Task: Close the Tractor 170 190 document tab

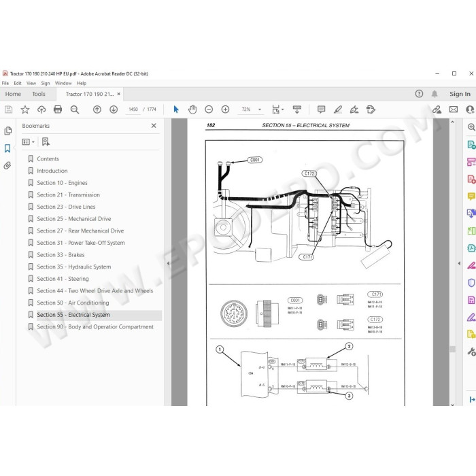Action: tap(119, 94)
